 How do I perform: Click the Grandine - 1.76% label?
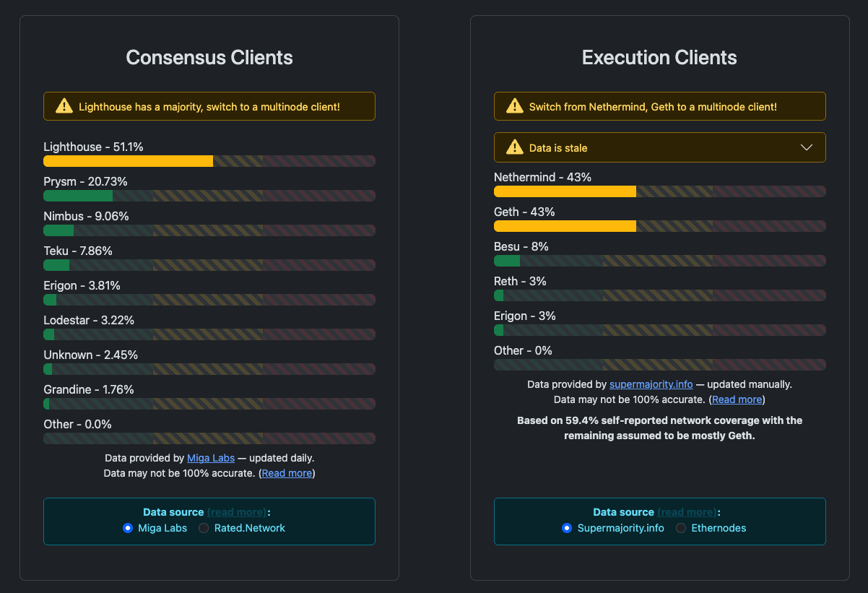click(89, 389)
